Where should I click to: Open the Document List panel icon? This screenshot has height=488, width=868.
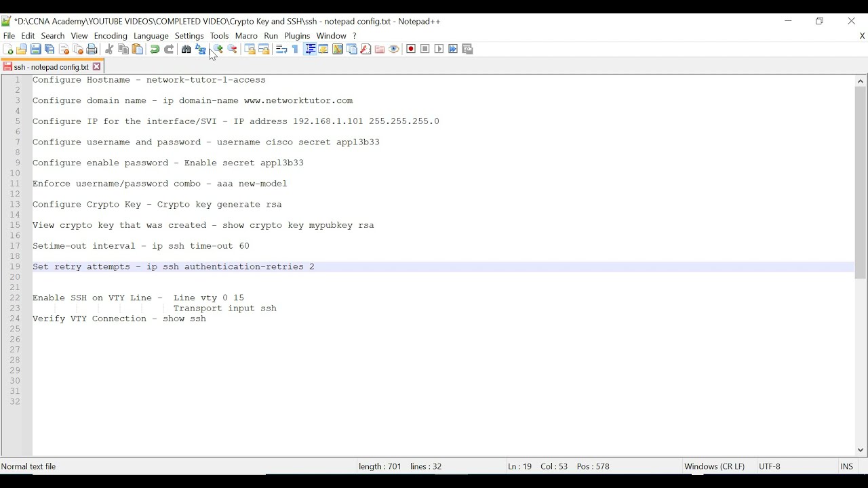click(352, 49)
